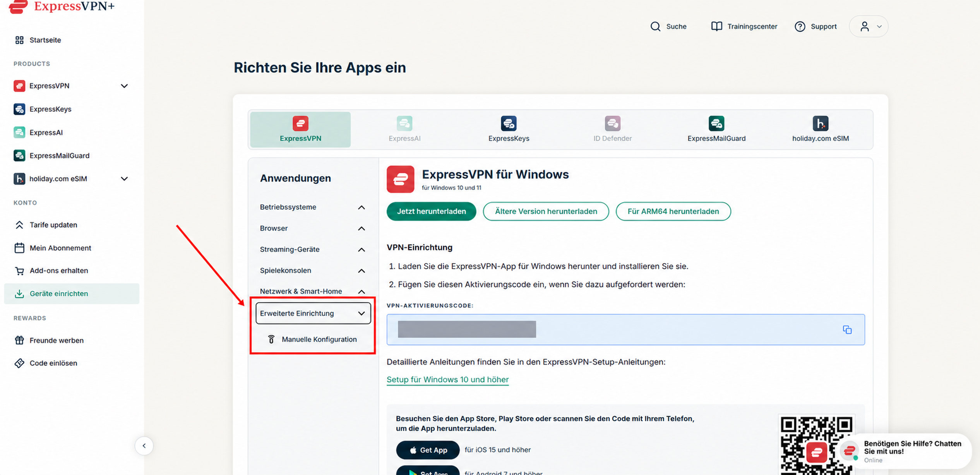This screenshot has height=475, width=980.
Task: Open the help chat widget
Action: click(906, 451)
